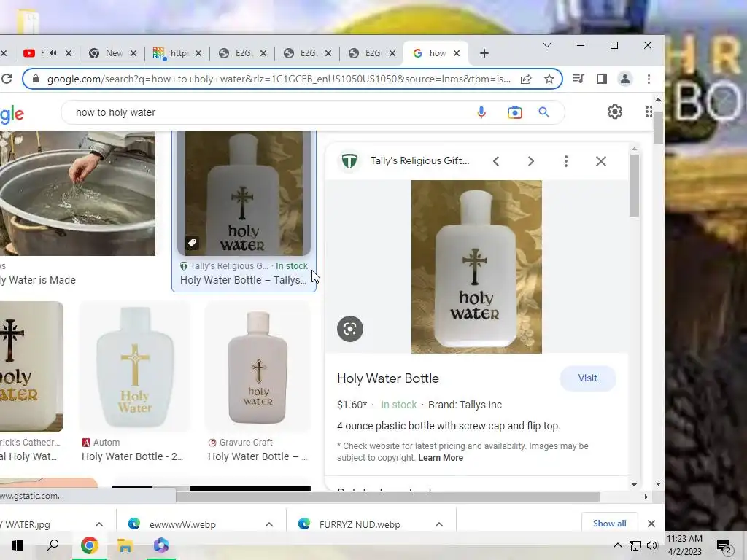
Task: Reload the current page
Action: [6, 79]
